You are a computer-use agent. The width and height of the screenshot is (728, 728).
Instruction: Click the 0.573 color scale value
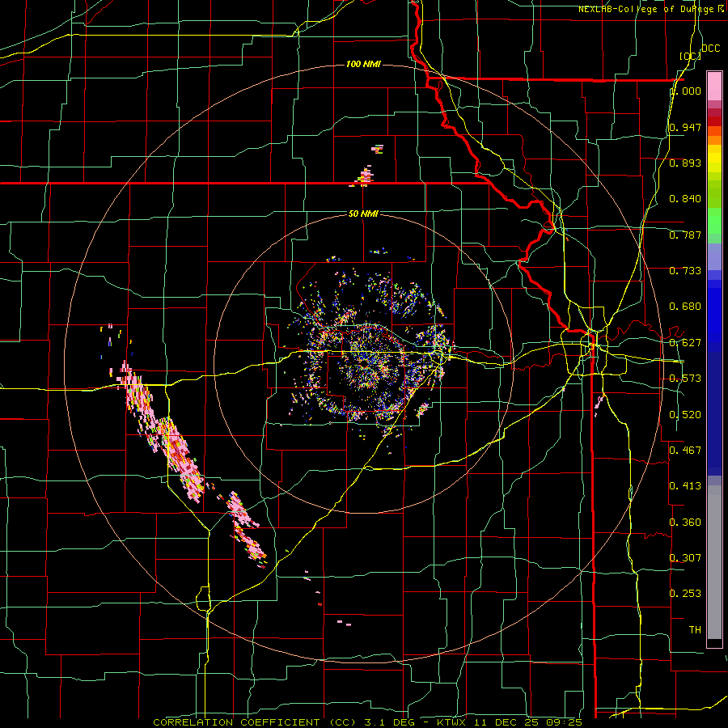(x=685, y=379)
